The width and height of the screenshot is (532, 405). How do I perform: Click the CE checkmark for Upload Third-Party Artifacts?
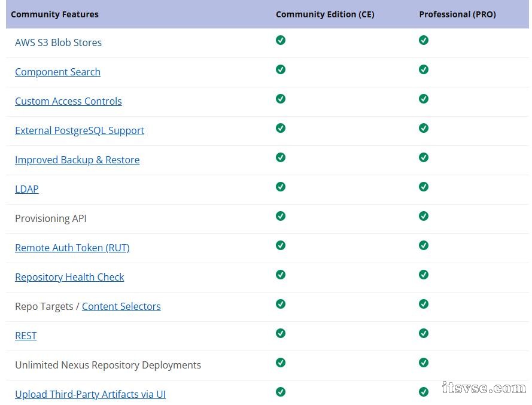[x=281, y=392]
